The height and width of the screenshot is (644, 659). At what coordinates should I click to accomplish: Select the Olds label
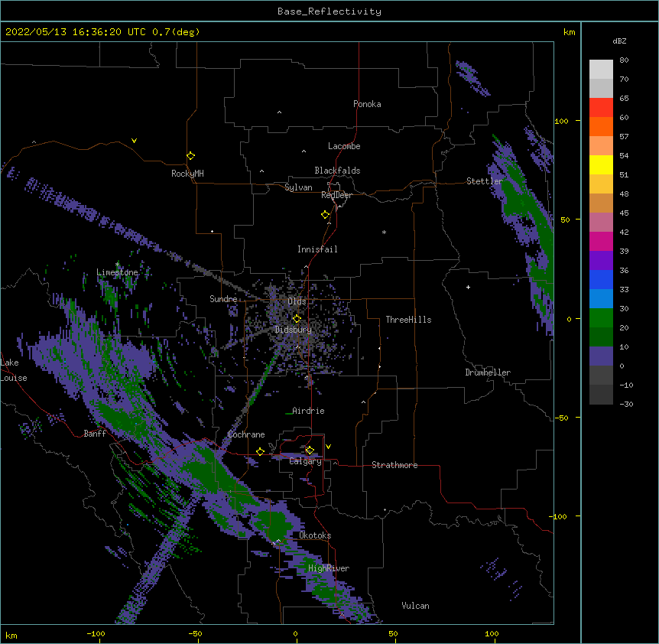[297, 301]
